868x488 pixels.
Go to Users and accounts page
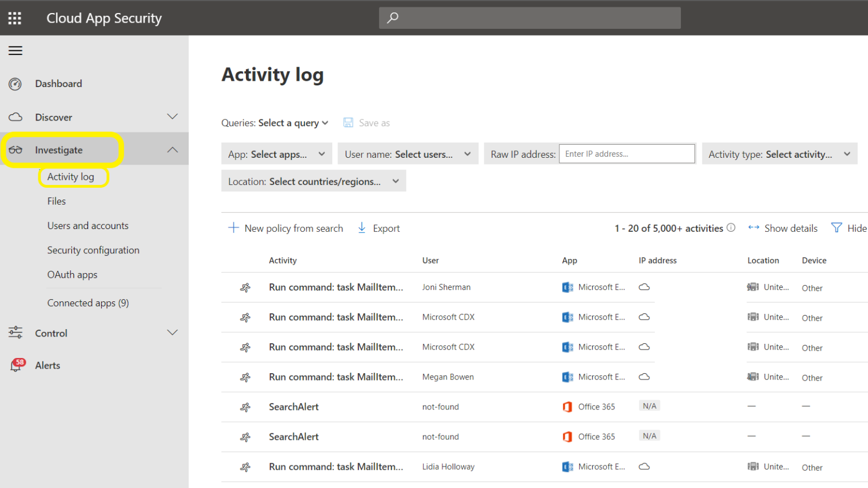tap(88, 225)
